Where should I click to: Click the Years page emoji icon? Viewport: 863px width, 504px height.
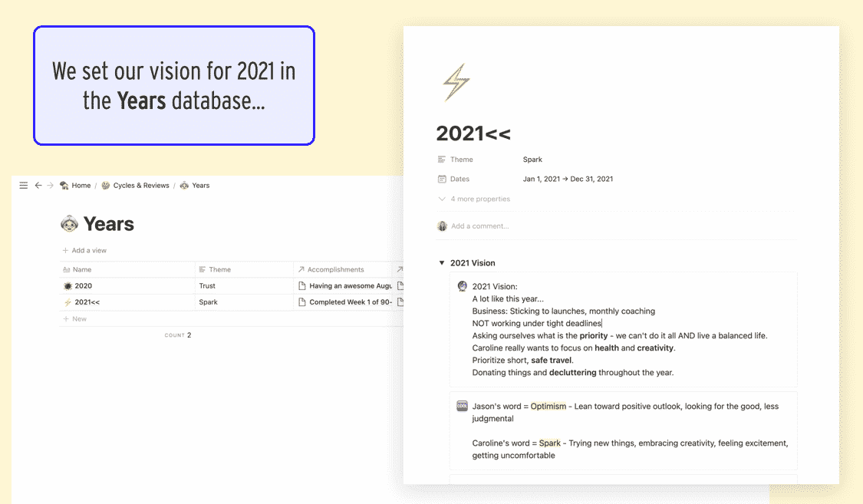(69, 223)
